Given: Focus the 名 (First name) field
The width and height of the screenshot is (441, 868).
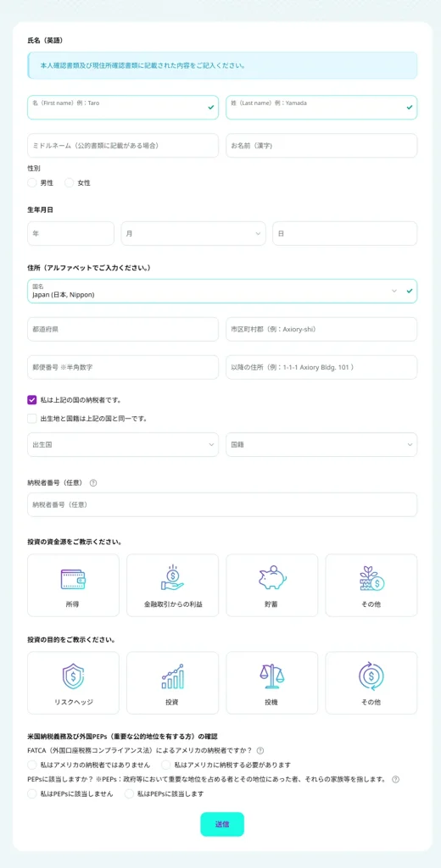Looking at the screenshot, I should [123, 108].
